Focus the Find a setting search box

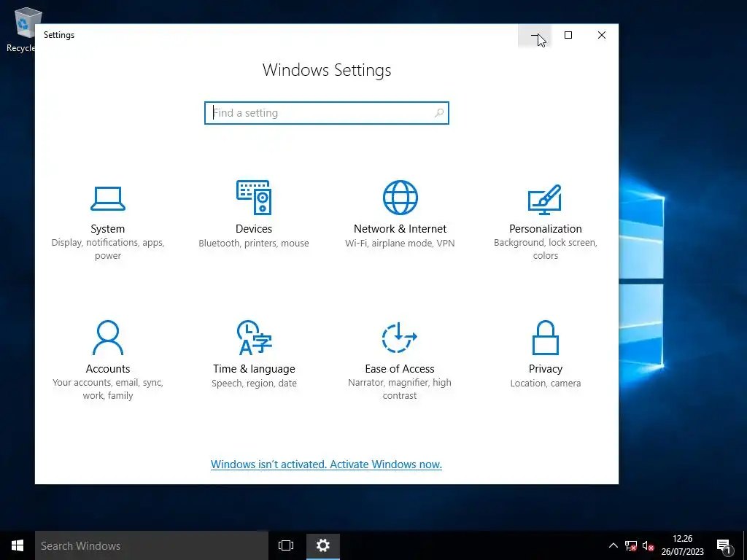point(327,113)
